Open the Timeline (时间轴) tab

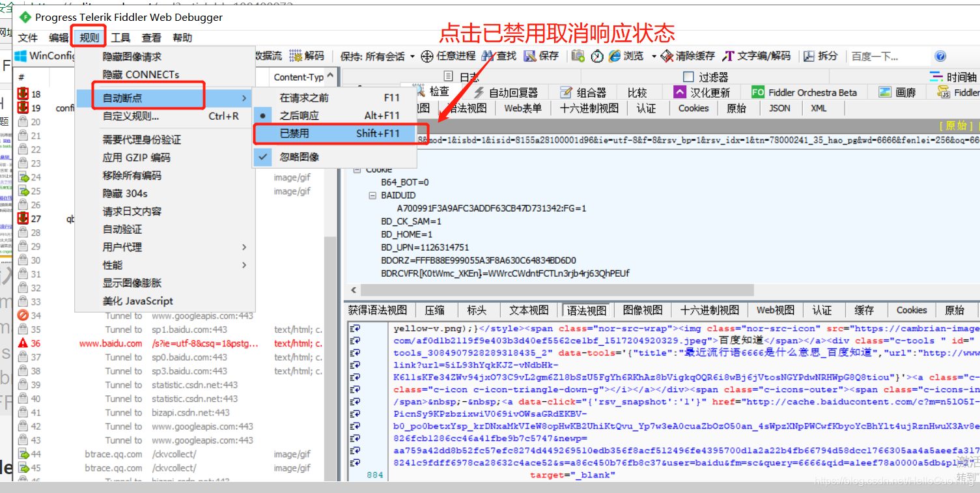(x=953, y=77)
